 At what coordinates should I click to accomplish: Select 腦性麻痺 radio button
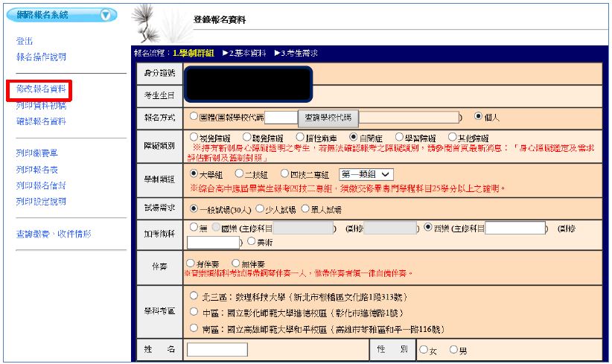pos(300,137)
